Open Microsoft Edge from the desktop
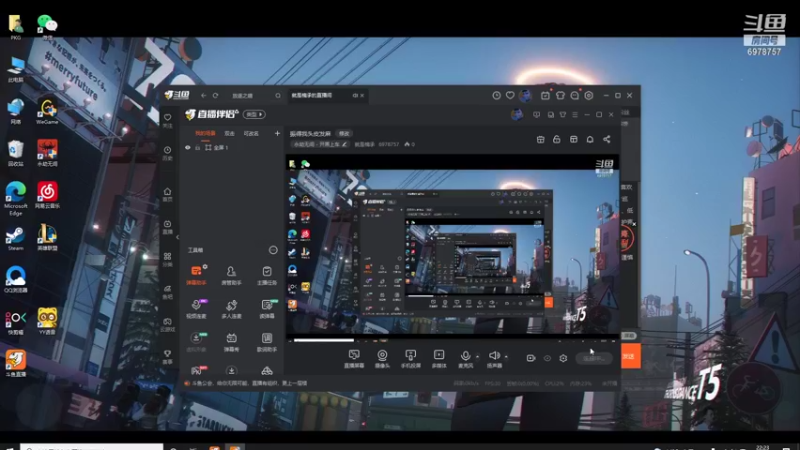The height and width of the screenshot is (450, 800). point(15,192)
